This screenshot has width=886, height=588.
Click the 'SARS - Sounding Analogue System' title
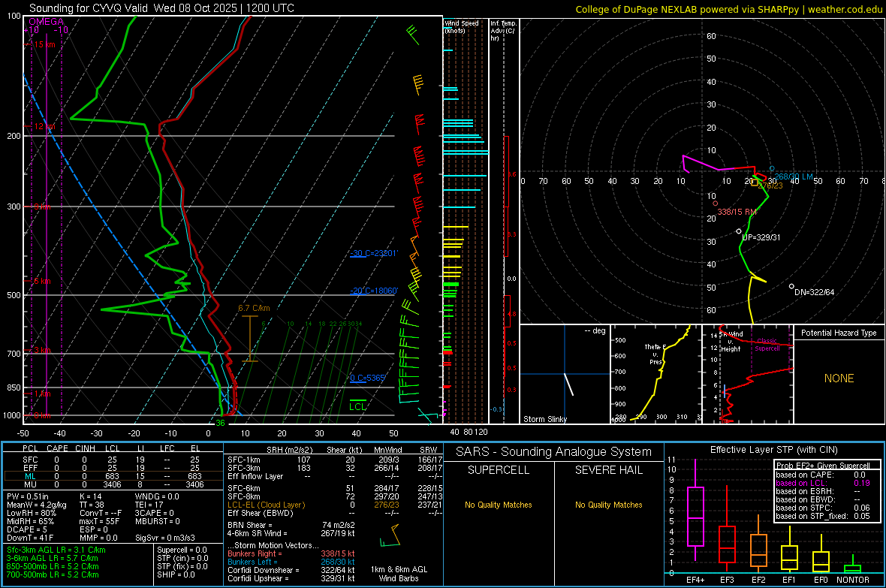pos(554,452)
